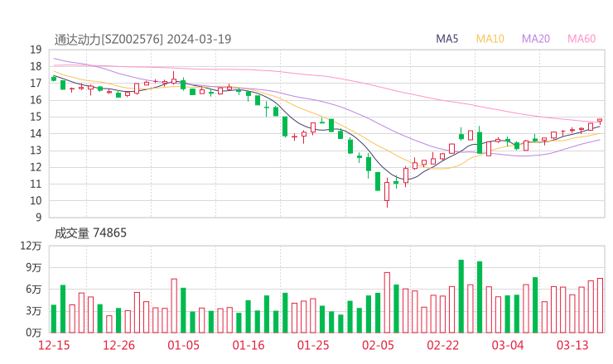Click the 12万 volume axis label

click(x=31, y=246)
